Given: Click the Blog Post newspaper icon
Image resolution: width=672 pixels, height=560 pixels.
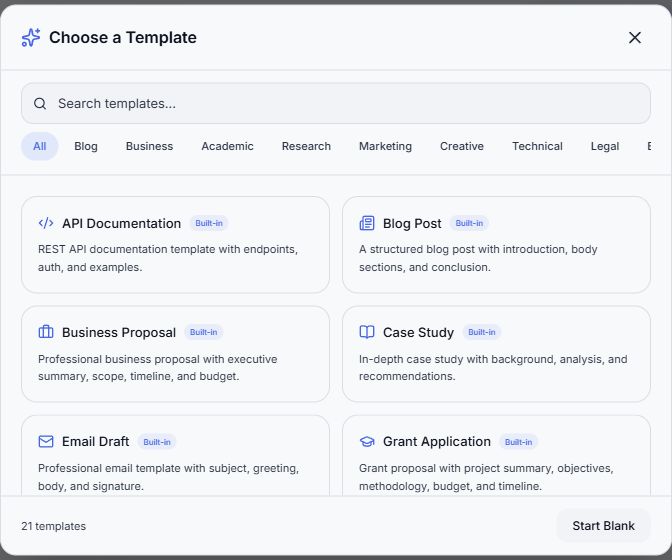Looking at the screenshot, I should [x=367, y=223].
